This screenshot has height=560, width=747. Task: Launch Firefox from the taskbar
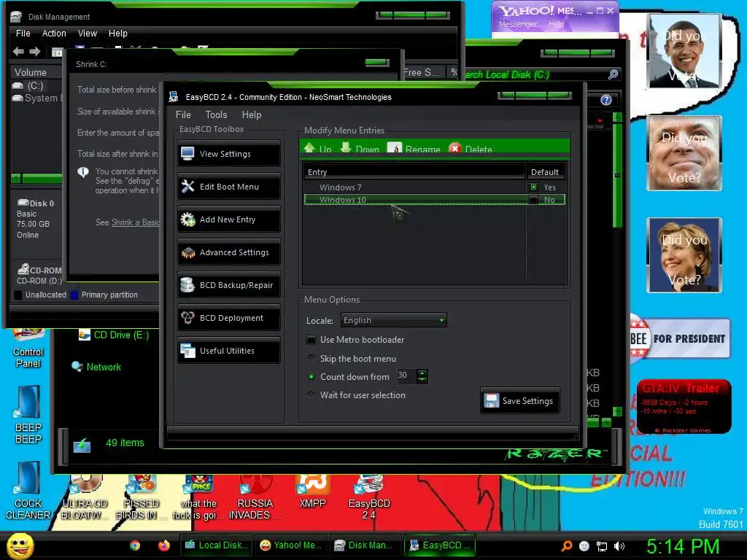pos(164,545)
